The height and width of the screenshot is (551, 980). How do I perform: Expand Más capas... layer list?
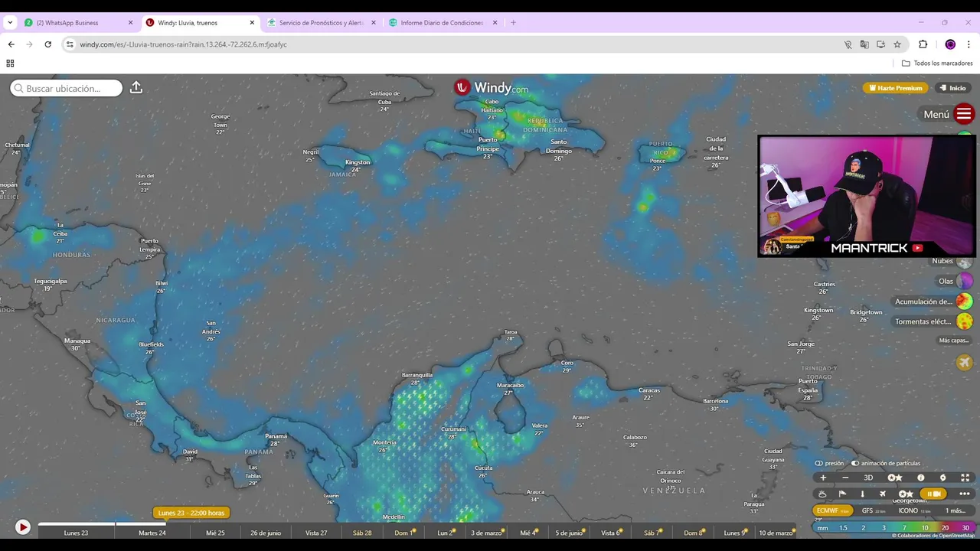954,341
